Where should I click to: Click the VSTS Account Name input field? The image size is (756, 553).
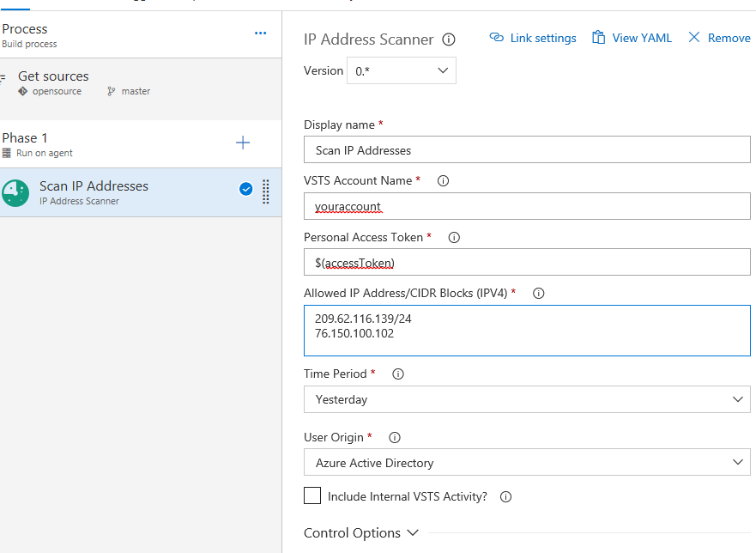click(527, 206)
